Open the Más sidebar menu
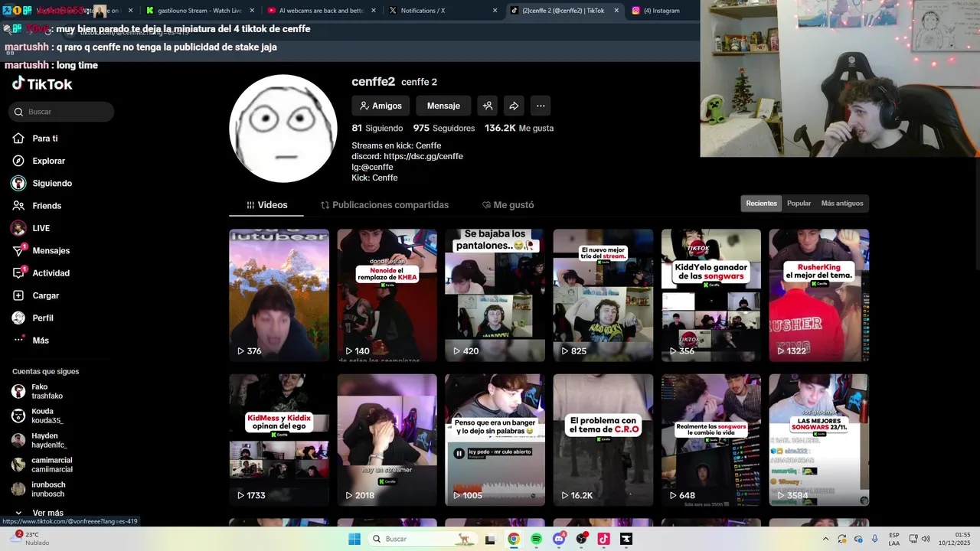This screenshot has height=551, width=980. (40, 341)
